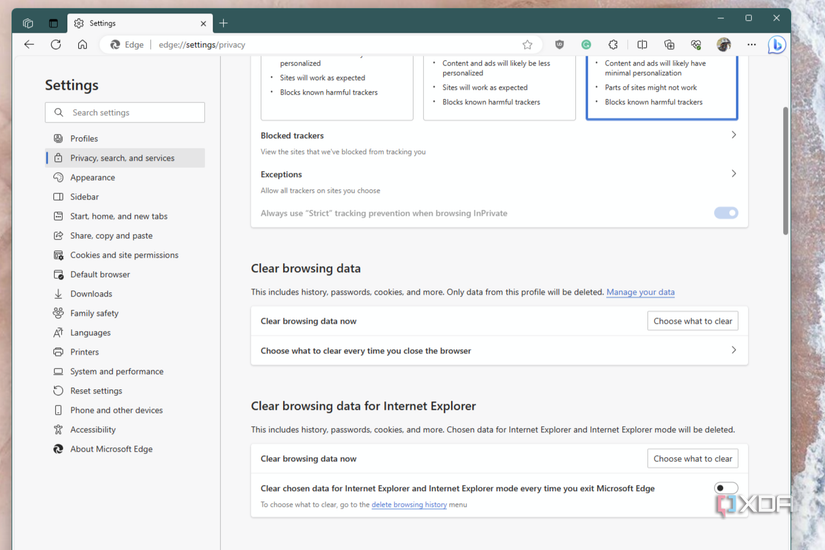Click the Exceptions row label

[x=281, y=174]
